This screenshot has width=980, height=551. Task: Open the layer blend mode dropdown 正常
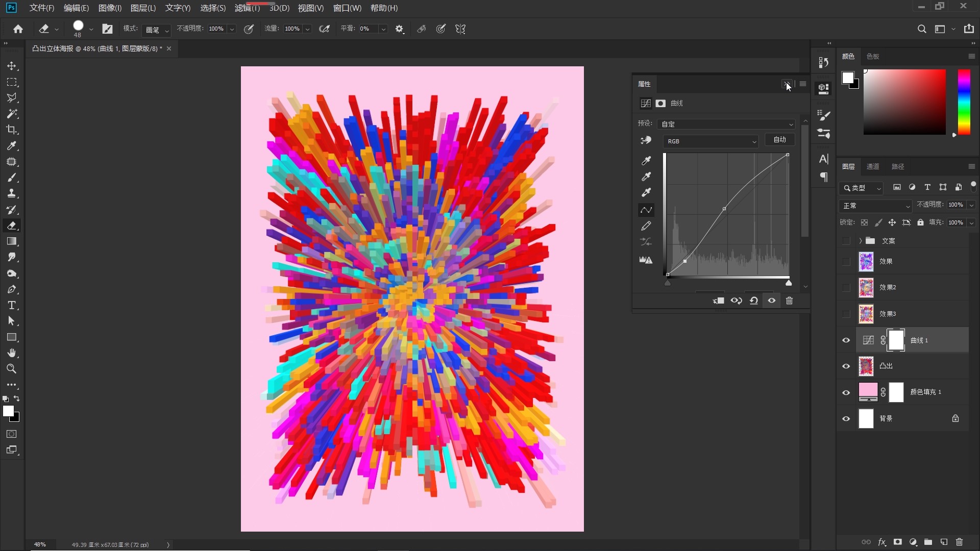pyautogui.click(x=875, y=206)
